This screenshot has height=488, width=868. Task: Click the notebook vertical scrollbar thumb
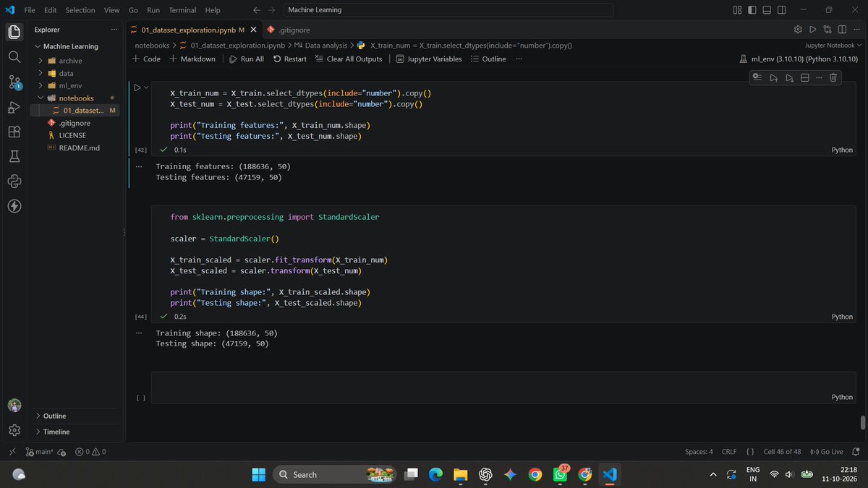tap(863, 422)
